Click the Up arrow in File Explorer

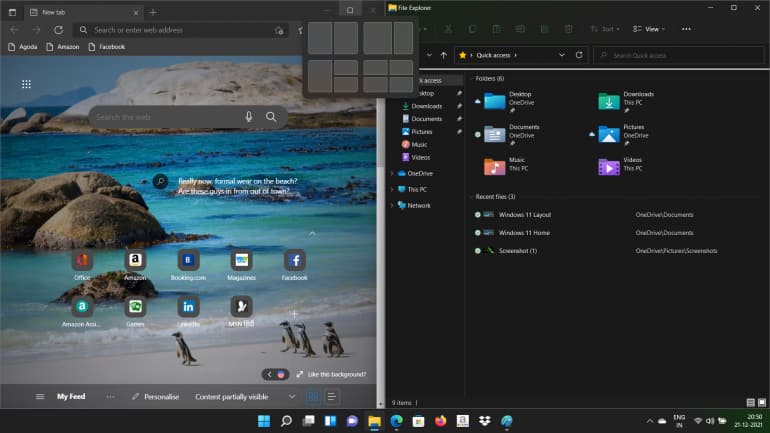[443, 55]
